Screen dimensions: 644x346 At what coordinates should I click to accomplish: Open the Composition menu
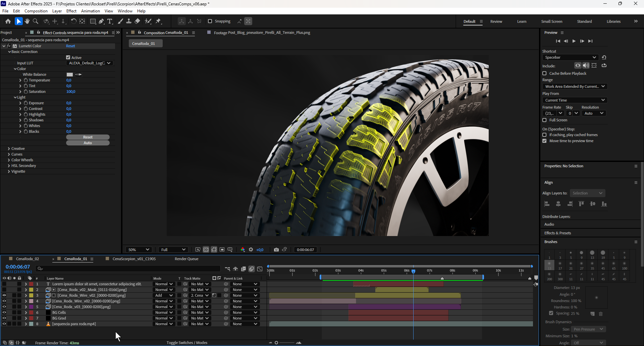tap(36, 11)
